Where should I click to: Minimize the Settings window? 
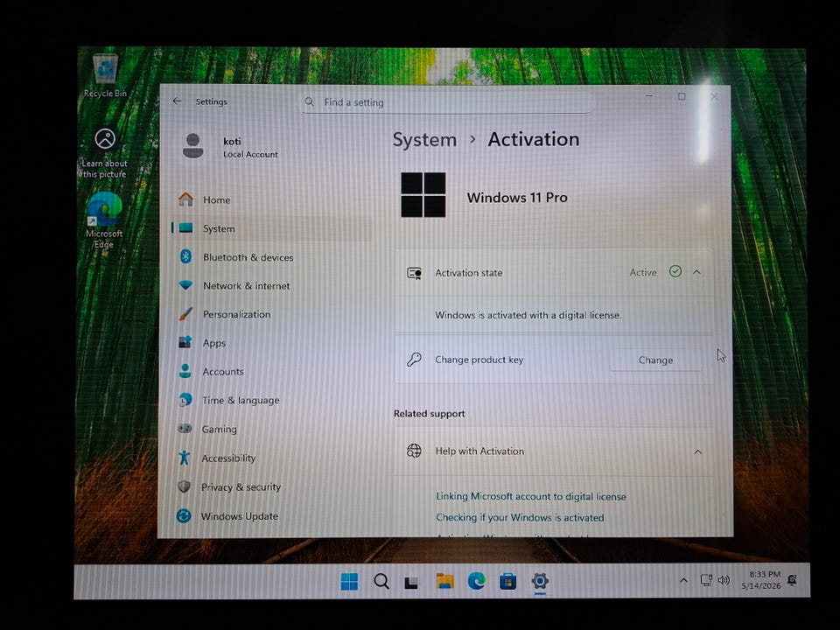[x=649, y=96]
